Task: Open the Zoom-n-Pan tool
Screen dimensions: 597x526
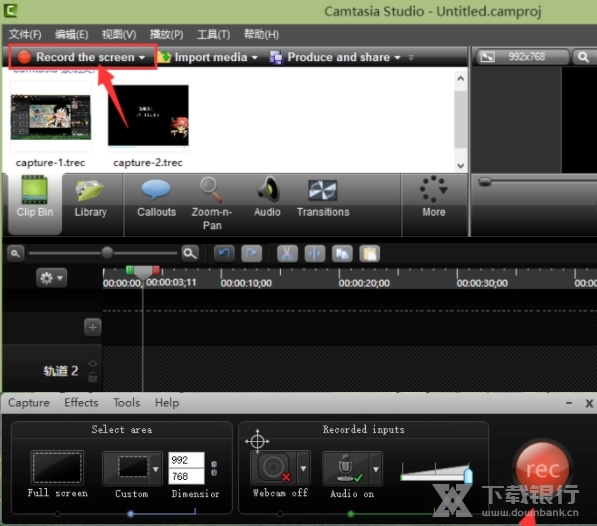Action: [212, 204]
